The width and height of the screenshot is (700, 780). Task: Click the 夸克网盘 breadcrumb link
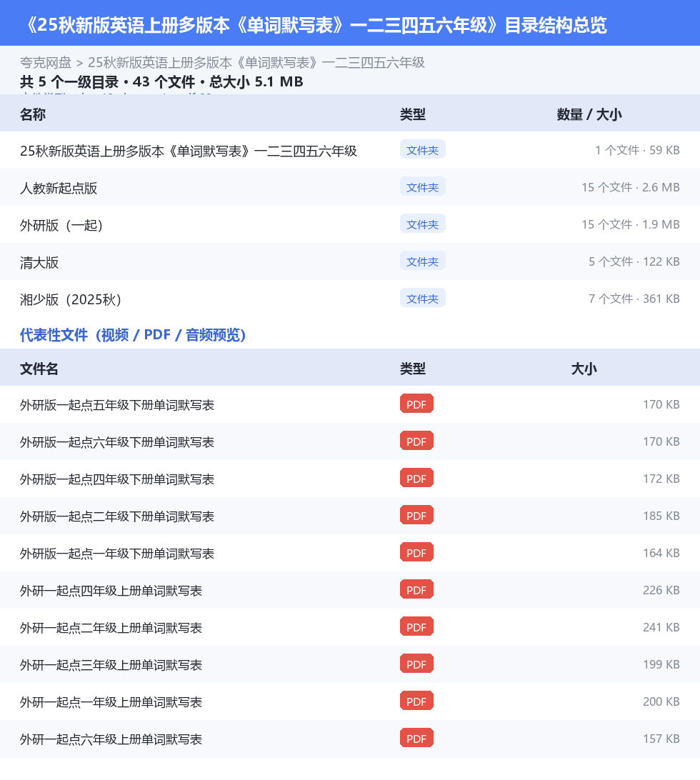click(46, 63)
